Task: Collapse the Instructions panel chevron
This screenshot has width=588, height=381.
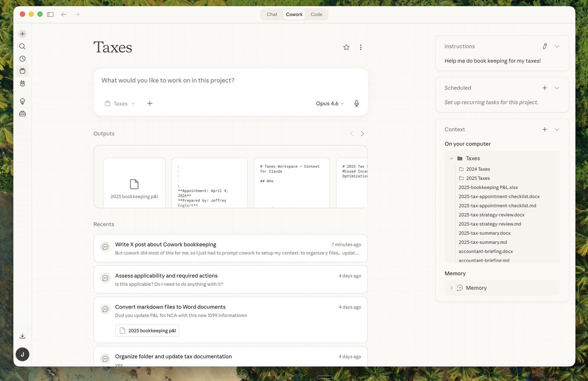Action: click(x=557, y=46)
